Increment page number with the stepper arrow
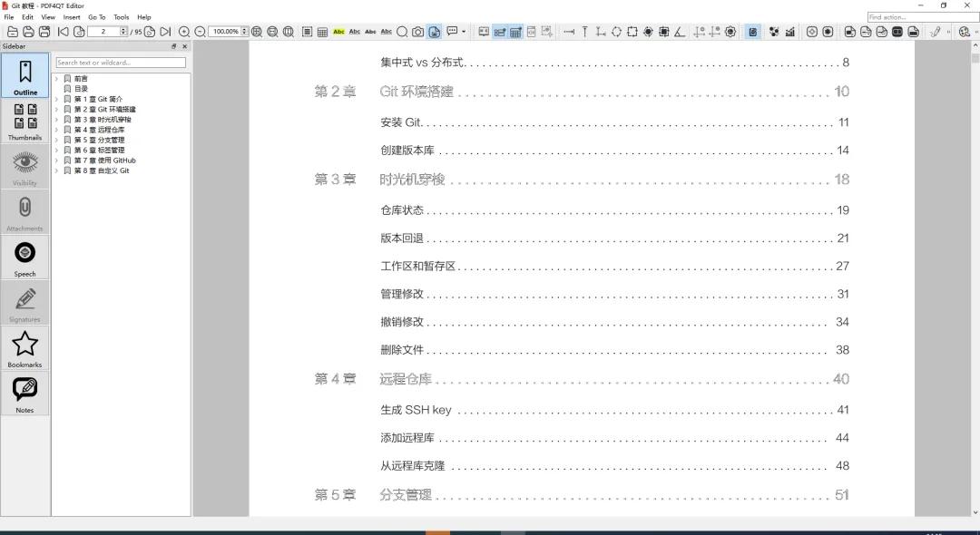Viewport: 980px width, 535px height. pos(122,28)
